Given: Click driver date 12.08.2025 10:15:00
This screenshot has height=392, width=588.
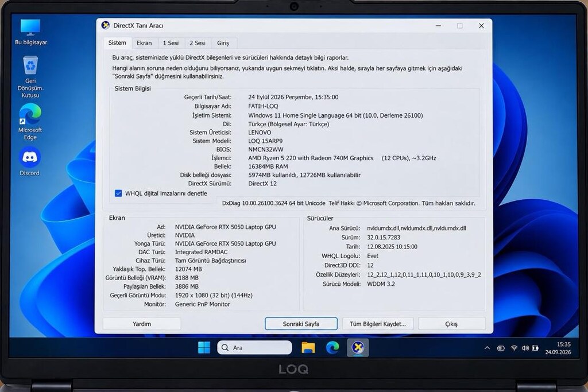Looking at the screenshot, I should pos(392,247).
